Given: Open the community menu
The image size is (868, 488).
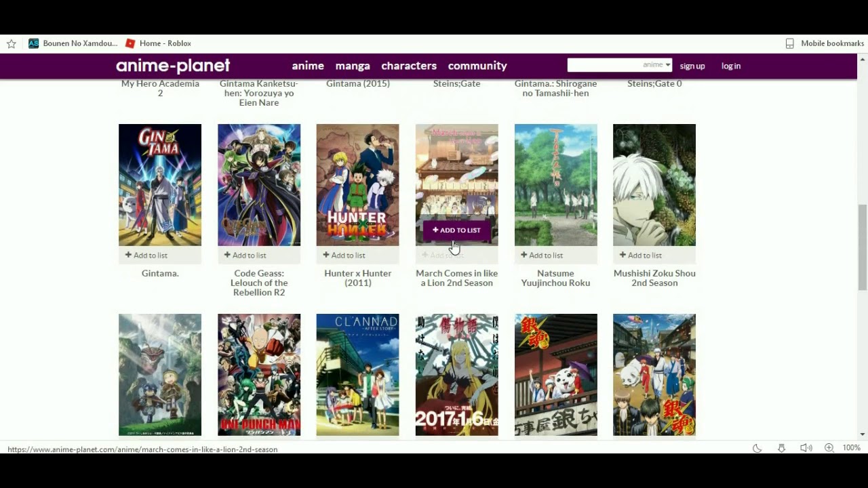Looking at the screenshot, I should [477, 66].
